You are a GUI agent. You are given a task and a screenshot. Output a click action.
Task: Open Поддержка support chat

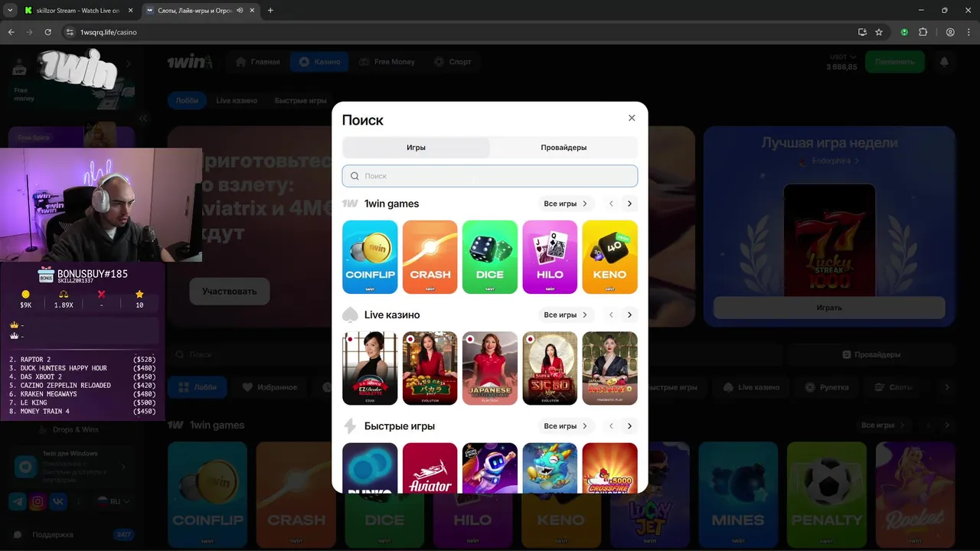[x=53, y=535]
